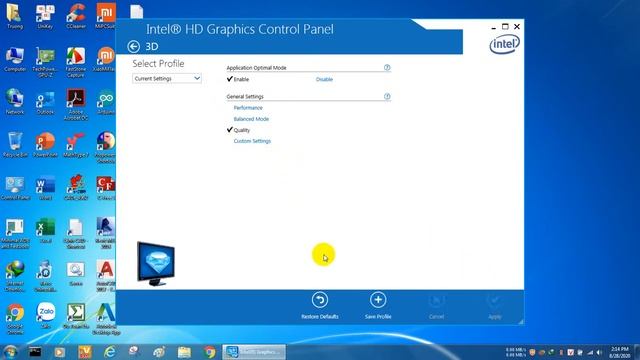Screen dimensions: 640x360
Task: Open Google Chrome desktop shortcut
Action: (15, 319)
